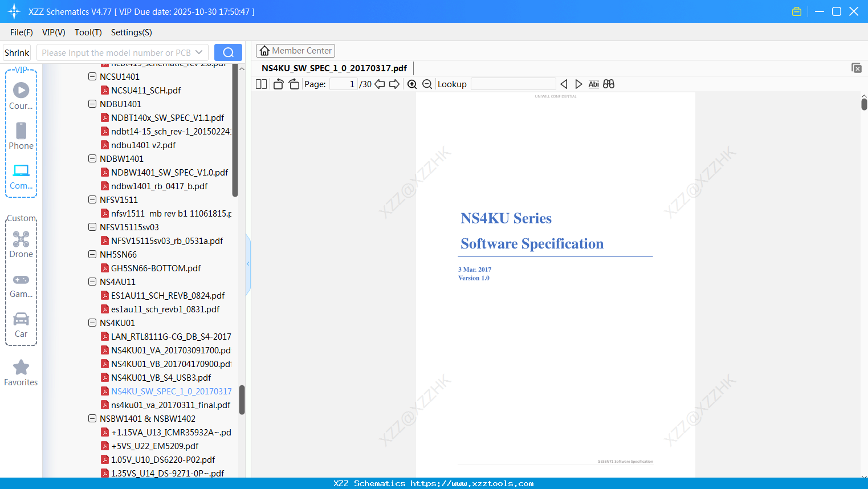Open the Courses sidebar category

(x=21, y=96)
